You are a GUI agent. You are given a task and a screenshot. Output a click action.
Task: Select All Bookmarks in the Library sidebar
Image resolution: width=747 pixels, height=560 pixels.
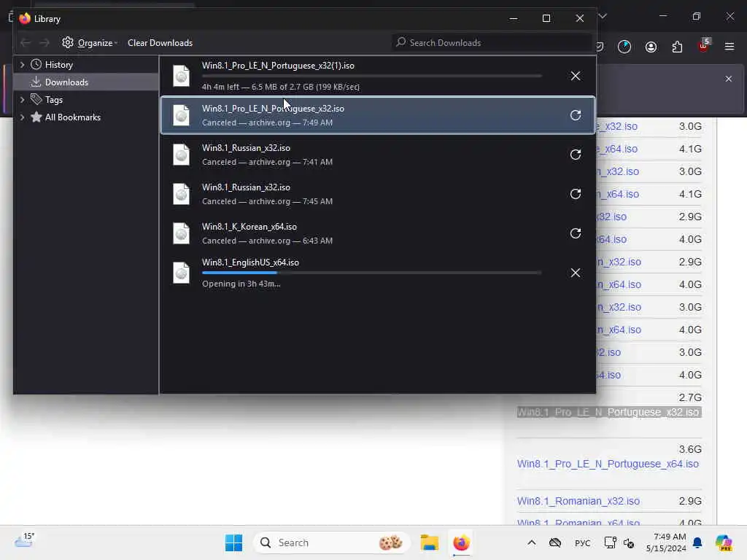(72, 117)
